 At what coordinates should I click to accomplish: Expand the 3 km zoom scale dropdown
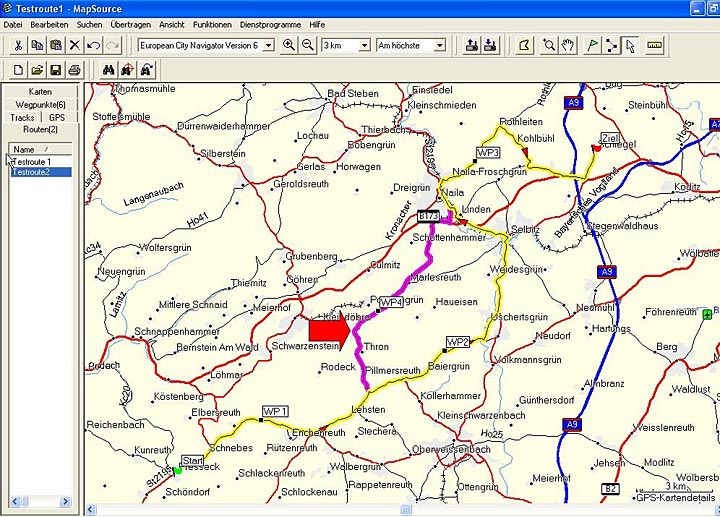(364, 46)
